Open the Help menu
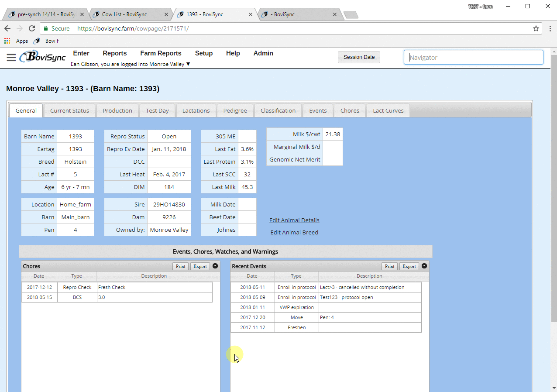 click(233, 53)
